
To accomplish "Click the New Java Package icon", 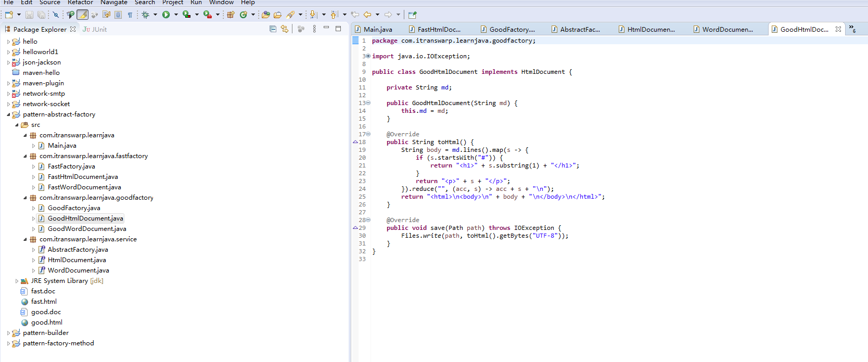I will click(x=231, y=15).
